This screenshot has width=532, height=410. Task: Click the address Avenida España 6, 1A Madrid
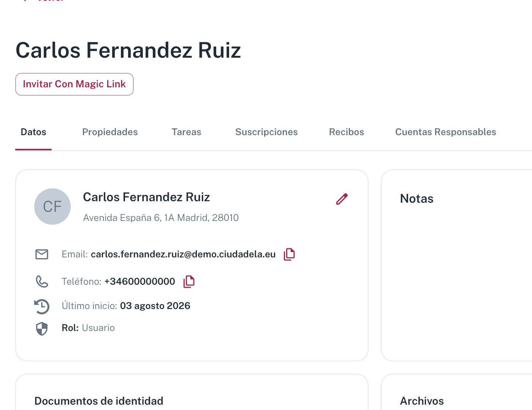[161, 218]
